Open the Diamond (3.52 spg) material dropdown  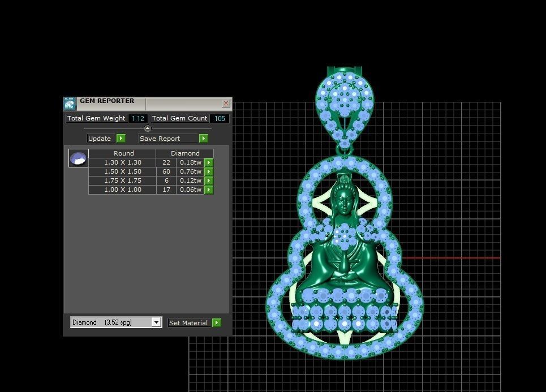[x=156, y=322]
